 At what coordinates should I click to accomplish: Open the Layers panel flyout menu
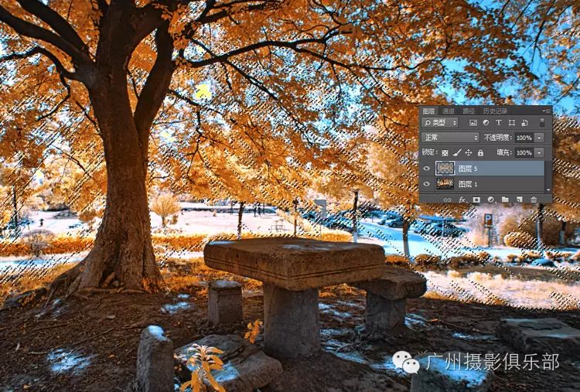(547, 111)
